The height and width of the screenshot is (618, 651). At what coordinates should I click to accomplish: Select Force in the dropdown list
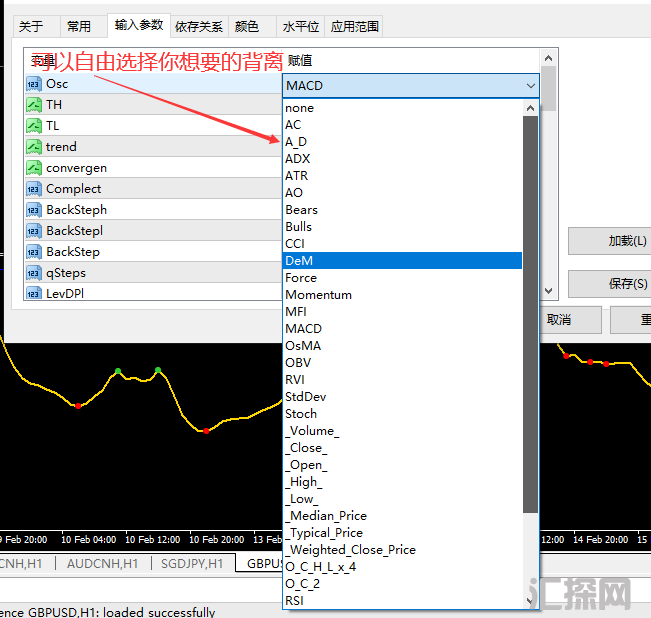[402, 278]
